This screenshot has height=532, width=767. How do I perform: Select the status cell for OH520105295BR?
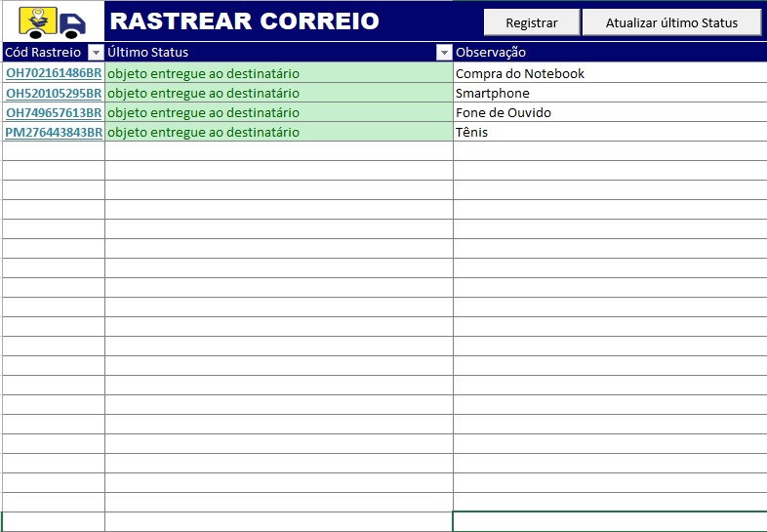coord(279,93)
